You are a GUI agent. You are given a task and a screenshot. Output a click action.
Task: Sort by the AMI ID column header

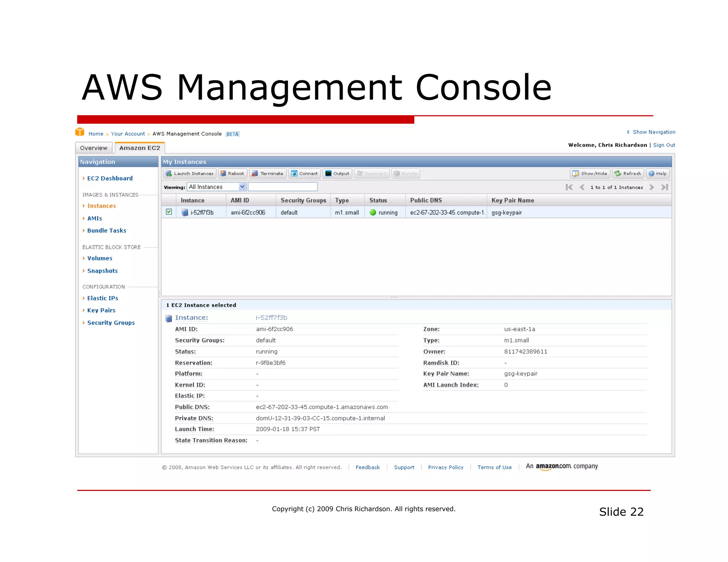pyautogui.click(x=251, y=200)
